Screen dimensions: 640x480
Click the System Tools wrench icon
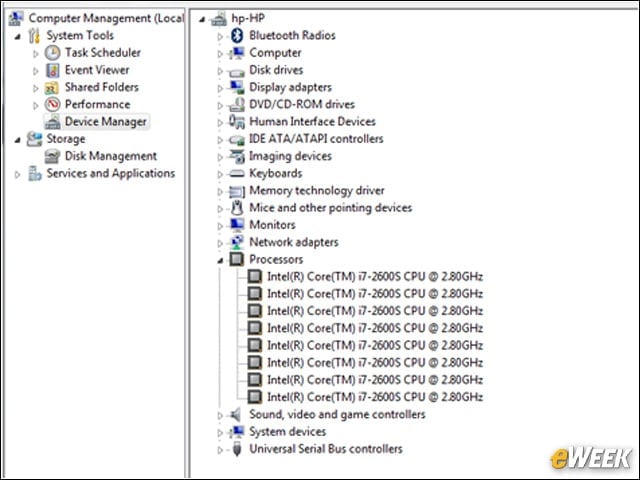[34, 36]
